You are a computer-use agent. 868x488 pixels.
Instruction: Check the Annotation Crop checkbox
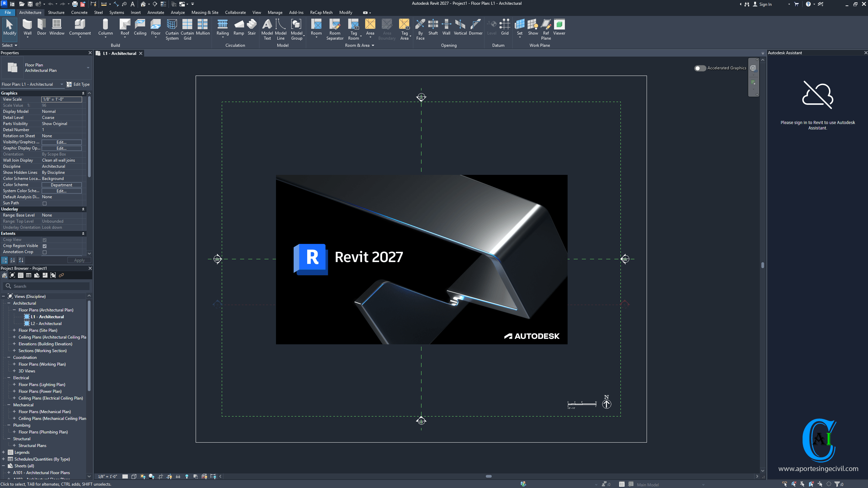[x=44, y=252]
